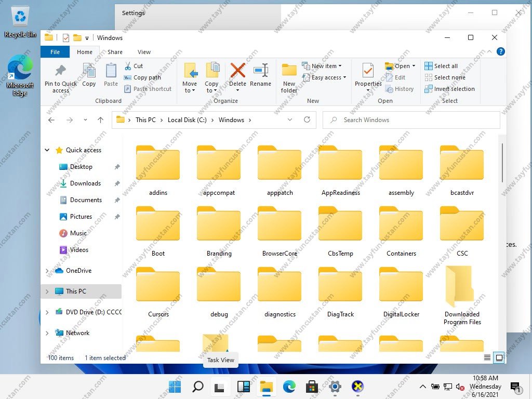This screenshot has width=532, height=399.
Task: Open the Open button dropdown arrow
Action: (414, 66)
